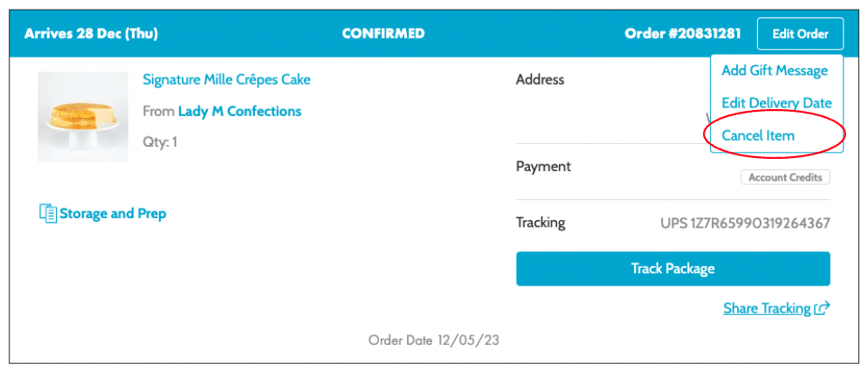Visit the Lady M Confections vendor link

(x=239, y=111)
